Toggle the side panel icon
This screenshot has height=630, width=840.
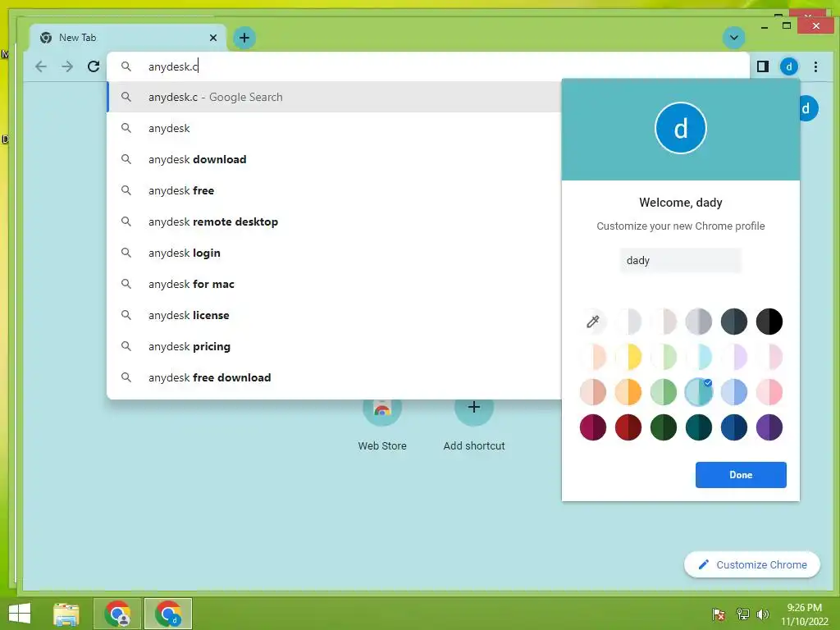[763, 66]
